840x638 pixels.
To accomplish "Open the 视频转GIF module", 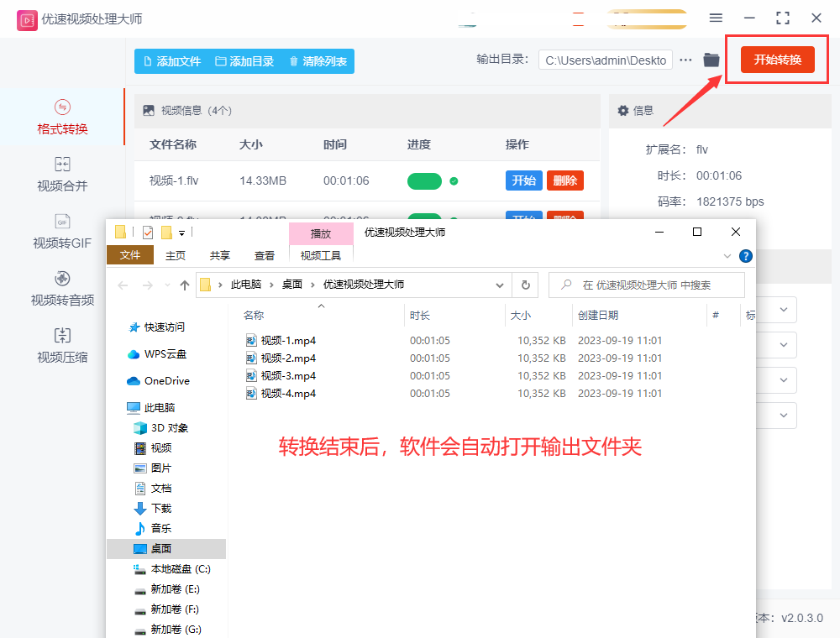I will [x=62, y=231].
